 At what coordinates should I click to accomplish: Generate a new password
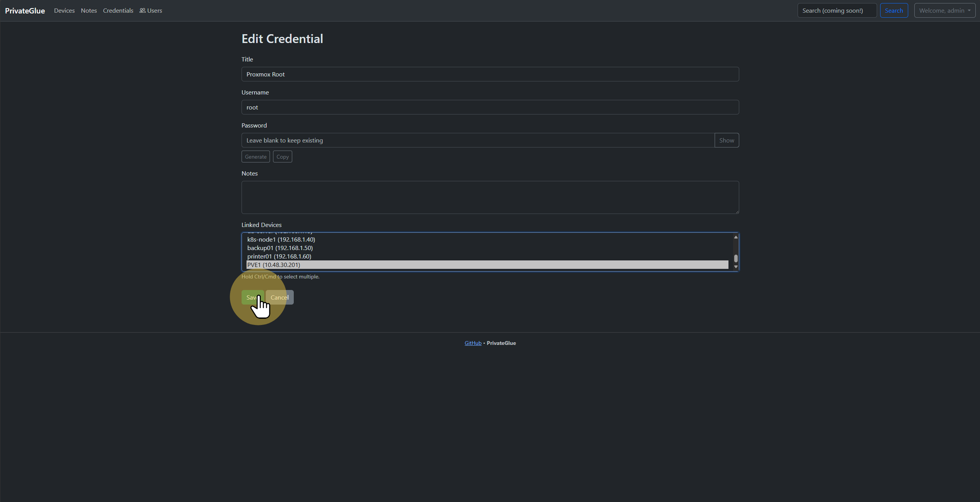point(256,157)
